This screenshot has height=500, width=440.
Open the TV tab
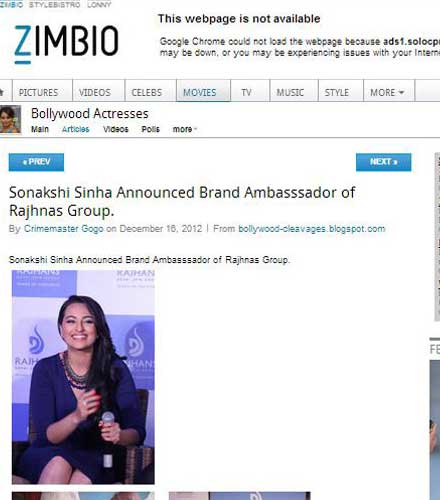247,92
